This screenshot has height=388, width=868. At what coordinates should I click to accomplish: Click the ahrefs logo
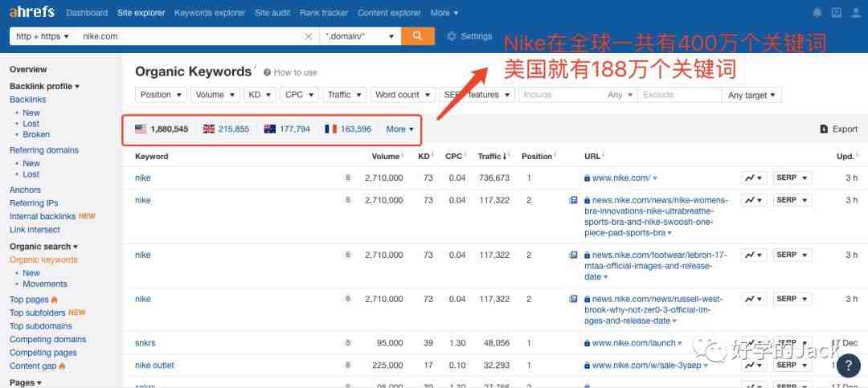(32, 11)
